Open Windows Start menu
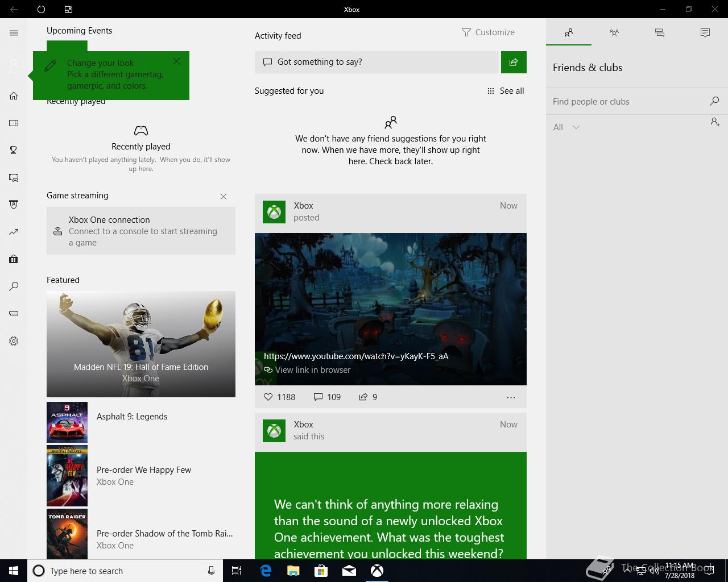 click(x=14, y=571)
